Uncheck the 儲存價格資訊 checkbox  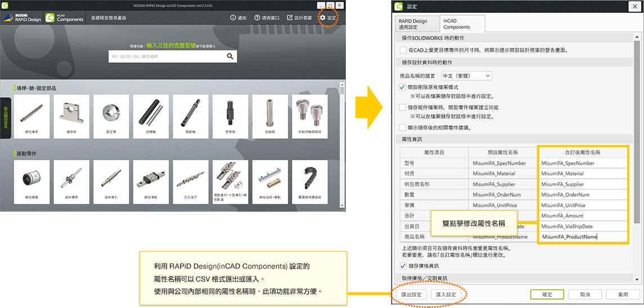coord(403,266)
